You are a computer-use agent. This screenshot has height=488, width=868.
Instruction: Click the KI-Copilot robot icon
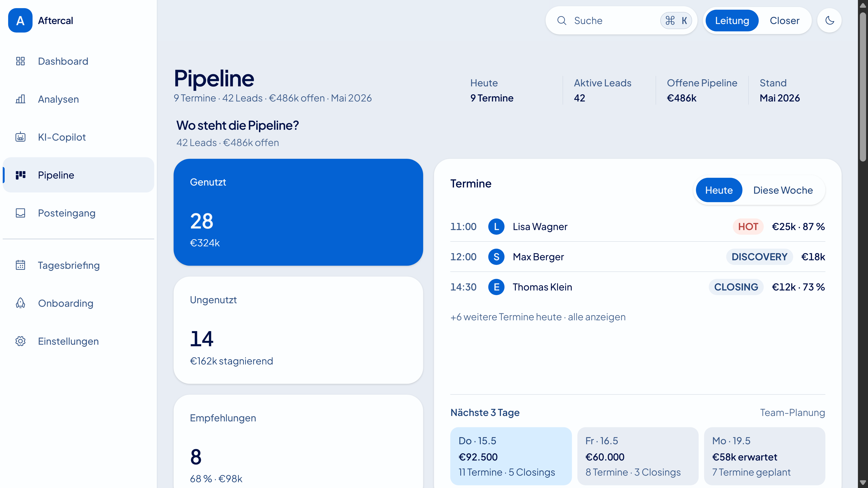click(20, 137)
